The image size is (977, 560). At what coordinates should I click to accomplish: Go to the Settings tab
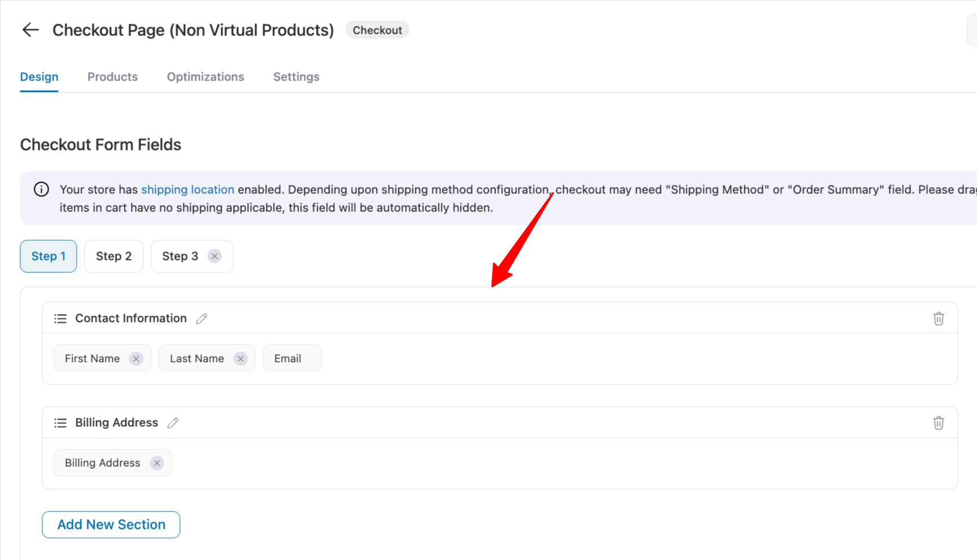coord(296,77)
